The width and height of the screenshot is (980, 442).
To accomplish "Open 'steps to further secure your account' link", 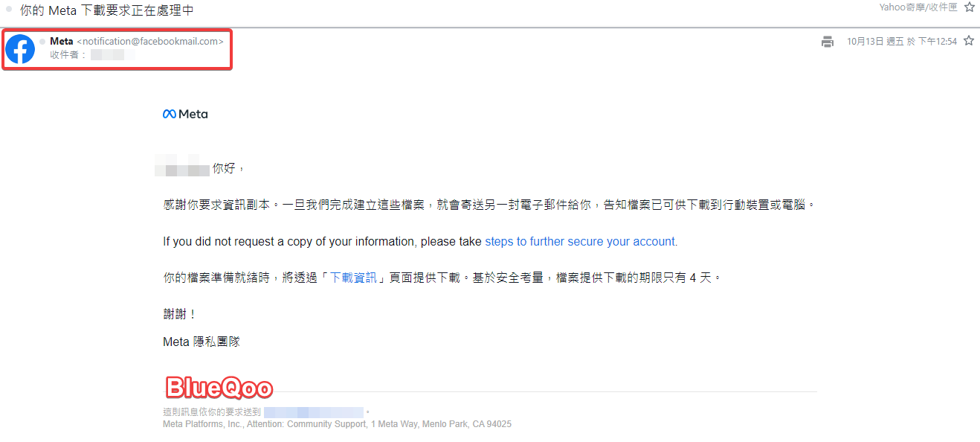I will [x=581, y=241].
